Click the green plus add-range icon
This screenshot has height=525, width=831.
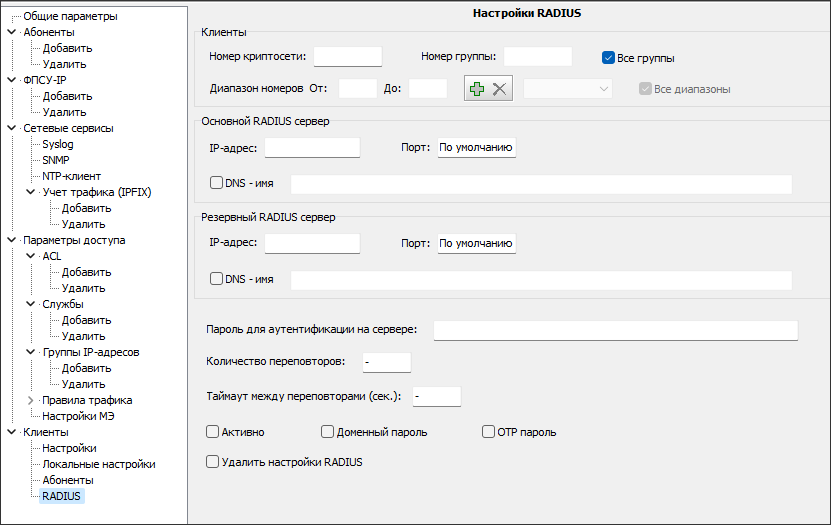pyautogui.click(x=477, y=89)
